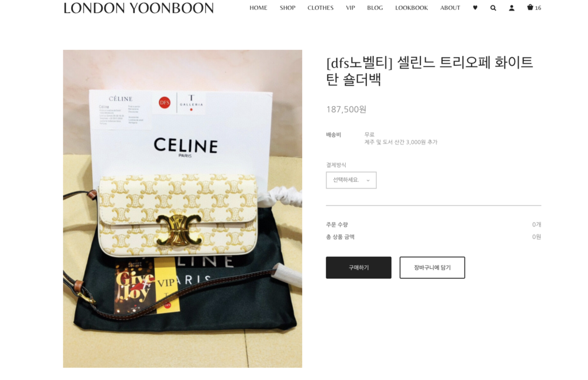Open the SHOP menu
588x380 pixels.
[288, 8]
